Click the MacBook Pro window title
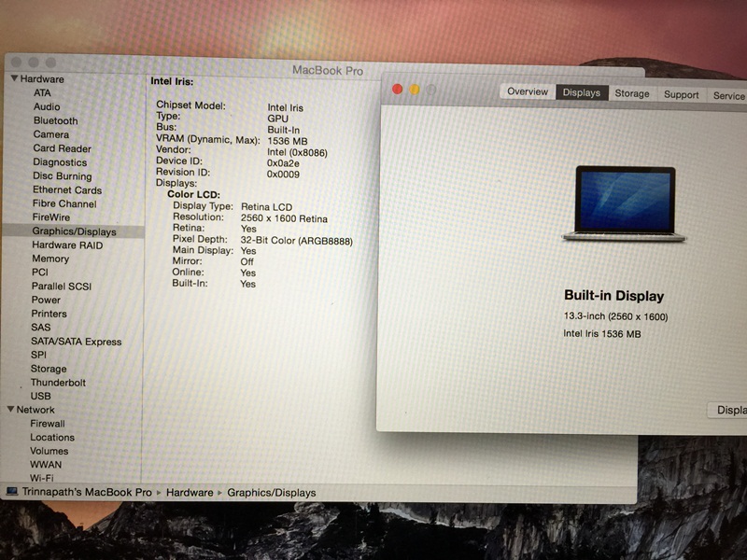The image size is (747, 560). tap(328, 71)
